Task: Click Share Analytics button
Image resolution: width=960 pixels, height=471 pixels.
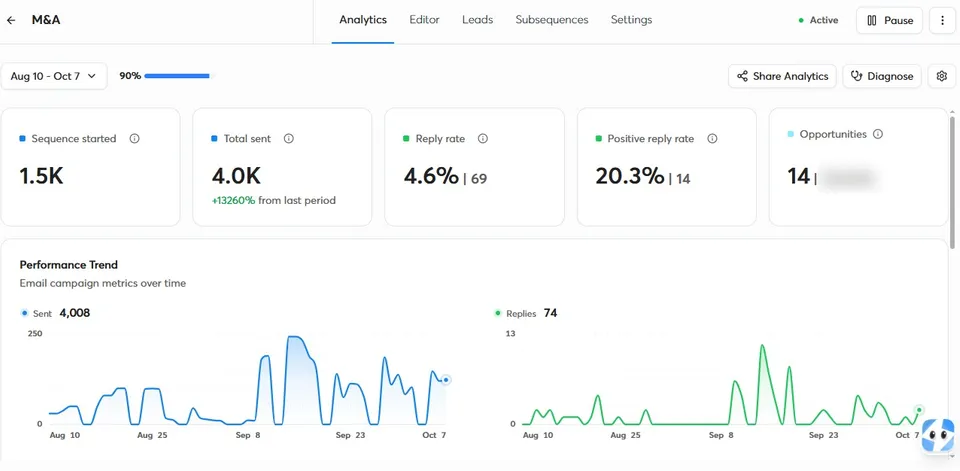Action: pyautogui.click(x=782, y=76)
